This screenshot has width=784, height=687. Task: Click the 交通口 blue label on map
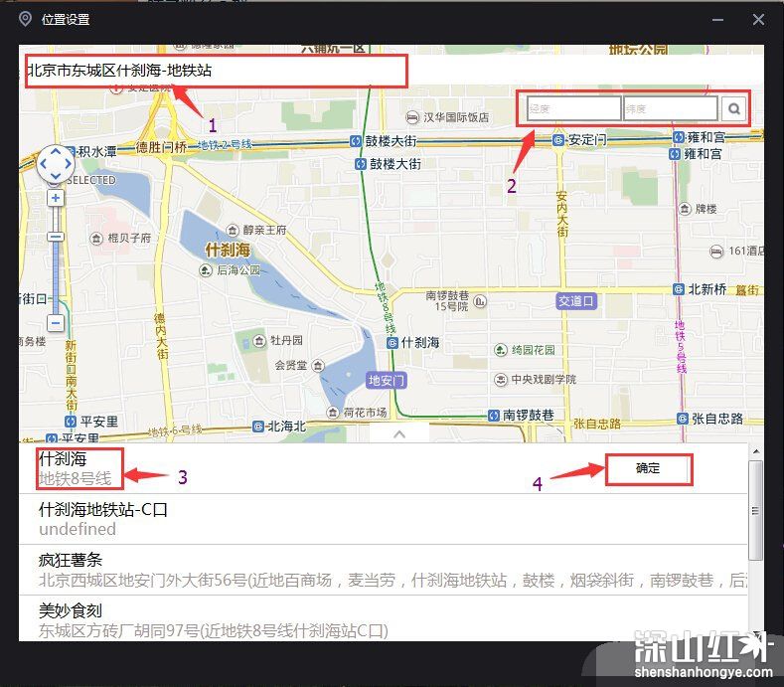tap(576, 300)
